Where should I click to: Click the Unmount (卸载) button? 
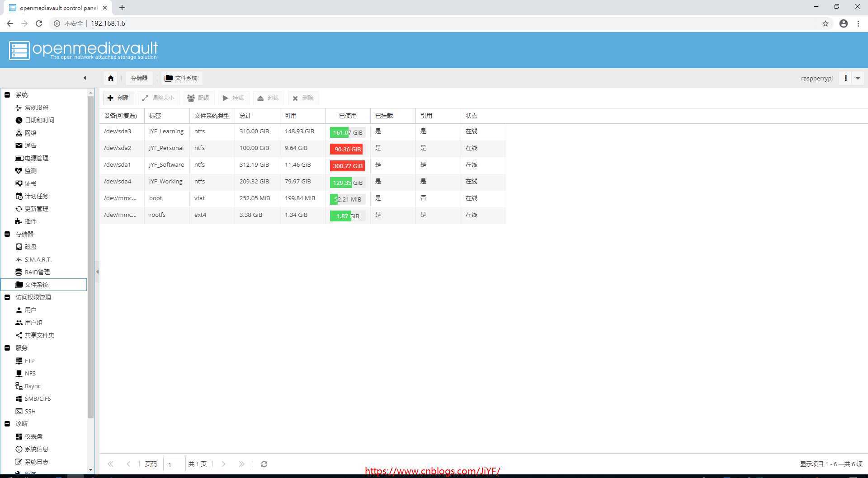pos(268,98)
